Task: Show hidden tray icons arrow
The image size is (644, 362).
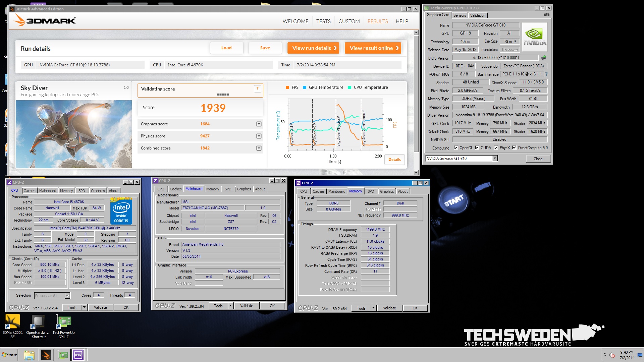Action: pyautogui.click(x=605, y=355)
